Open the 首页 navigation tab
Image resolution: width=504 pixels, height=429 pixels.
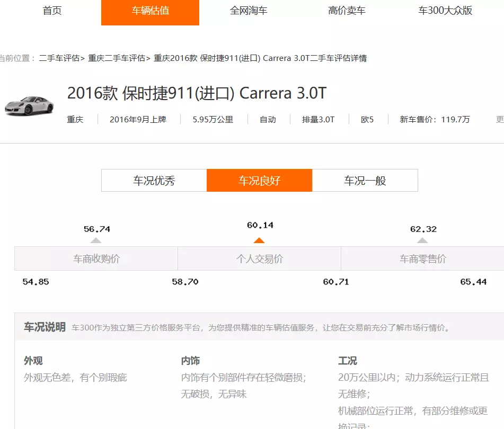tap(52, 11)
